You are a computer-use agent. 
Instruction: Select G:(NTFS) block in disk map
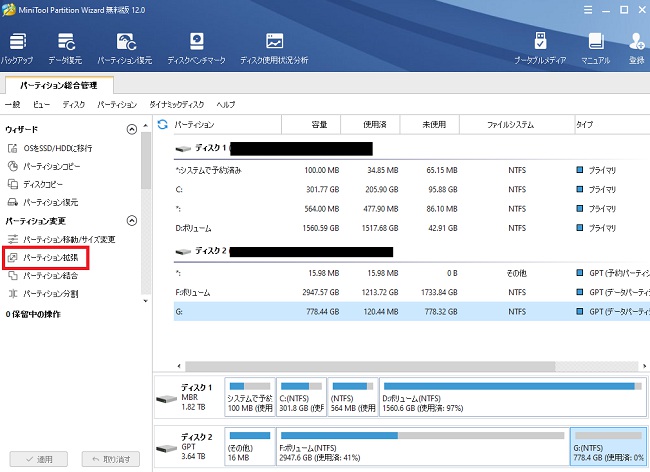[x=609, y=446]
